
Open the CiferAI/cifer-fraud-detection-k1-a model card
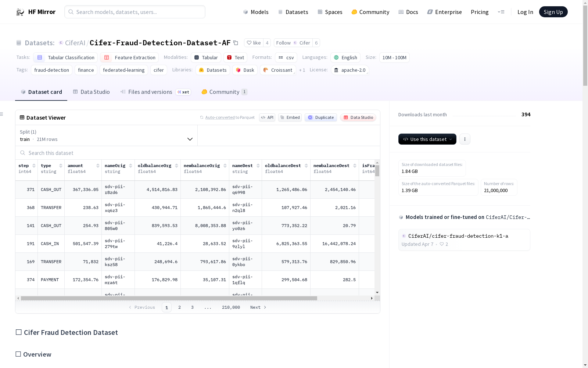[x=464, y=240]
